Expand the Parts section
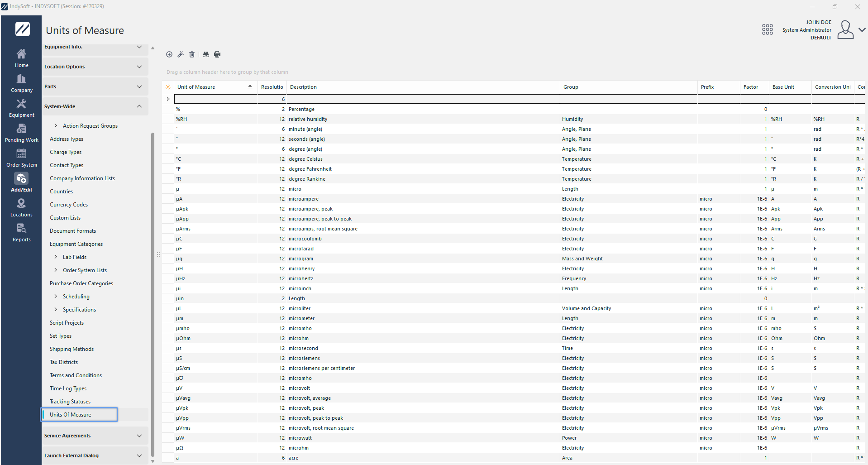This screenshot has width=868, height=465. 95,86
